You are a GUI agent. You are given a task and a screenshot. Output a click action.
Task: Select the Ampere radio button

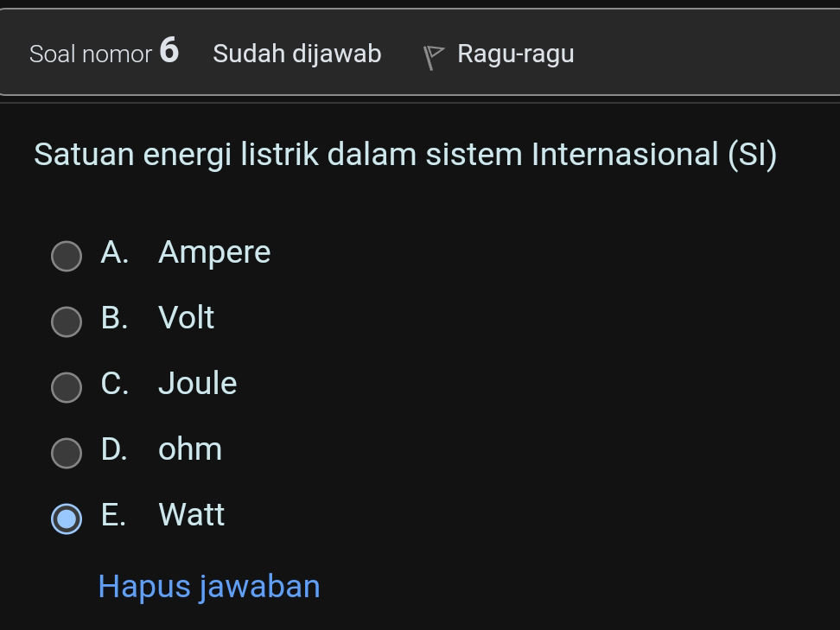point(67,256)
